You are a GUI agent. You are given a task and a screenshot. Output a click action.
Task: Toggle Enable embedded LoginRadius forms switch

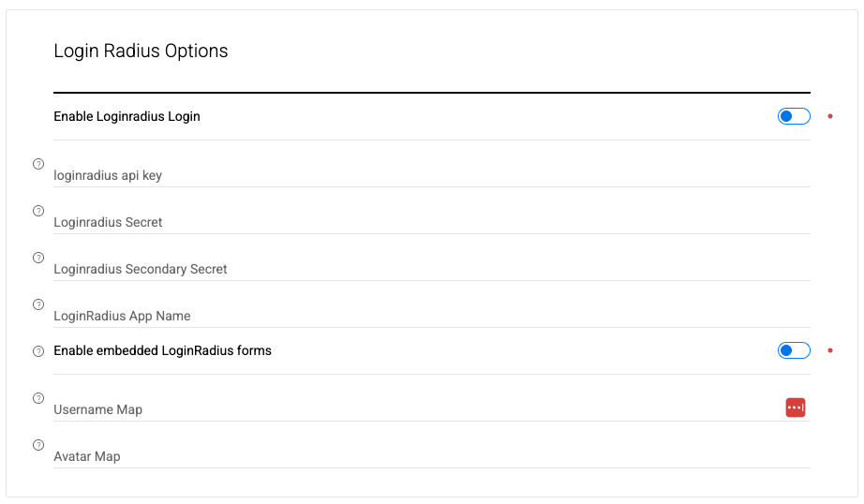point(794,350)
